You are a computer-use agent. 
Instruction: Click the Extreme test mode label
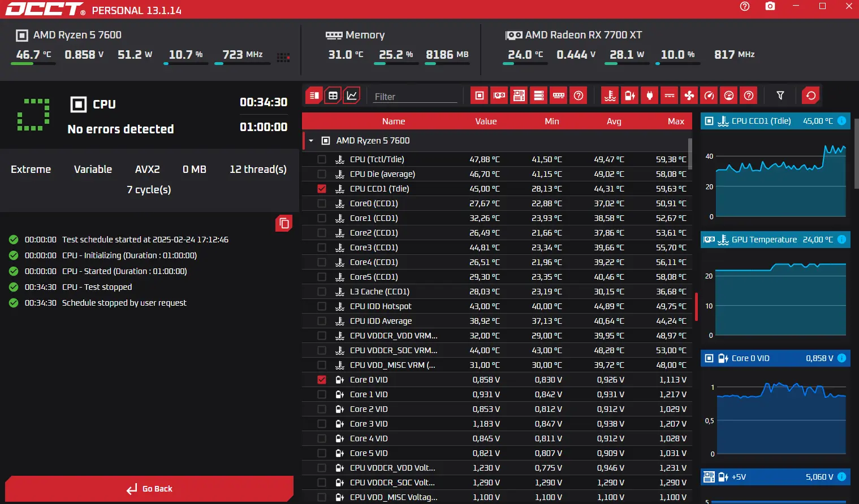tap(31, 170)
